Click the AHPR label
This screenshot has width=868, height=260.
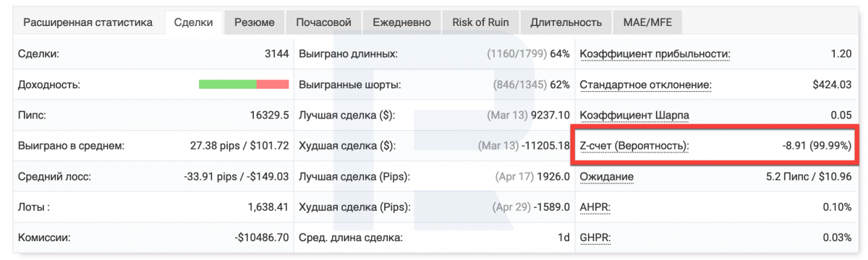point(595,207)
